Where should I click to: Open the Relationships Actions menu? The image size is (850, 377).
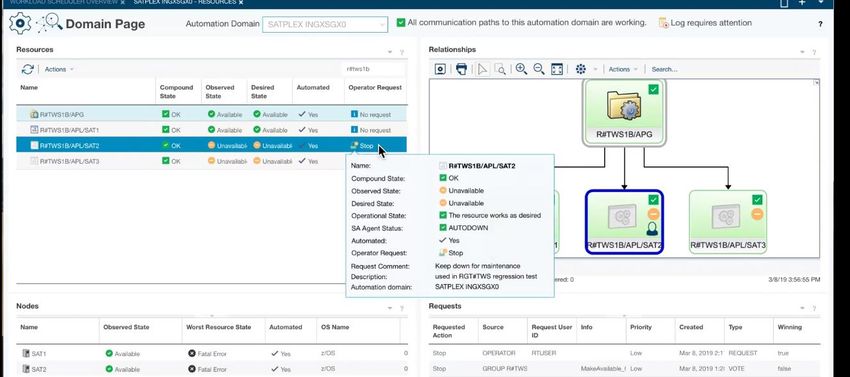[623, 69]
